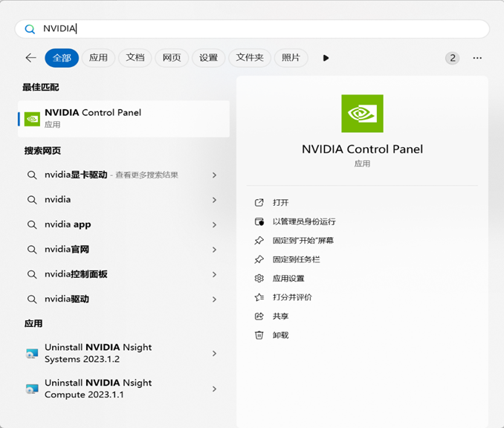Expand the nvidia app suggestion chevron
This screenshot has width=504, height=428.
point(214,224)
